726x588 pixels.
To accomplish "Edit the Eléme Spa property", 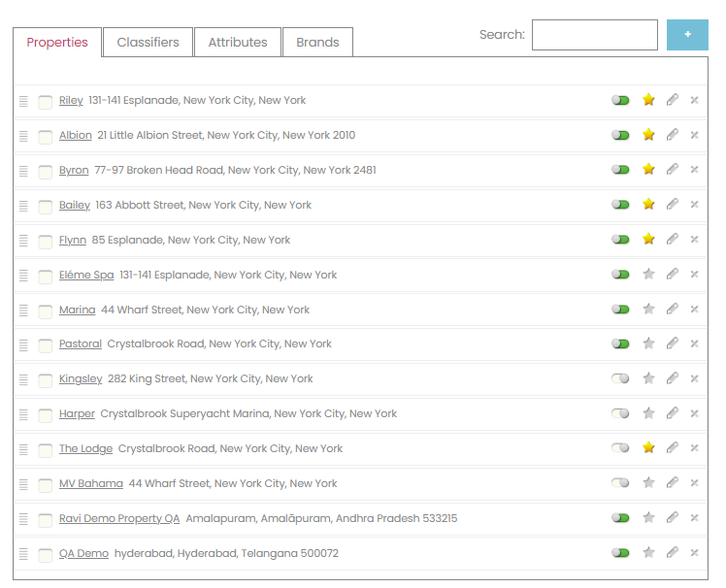I will coord(673,274).
